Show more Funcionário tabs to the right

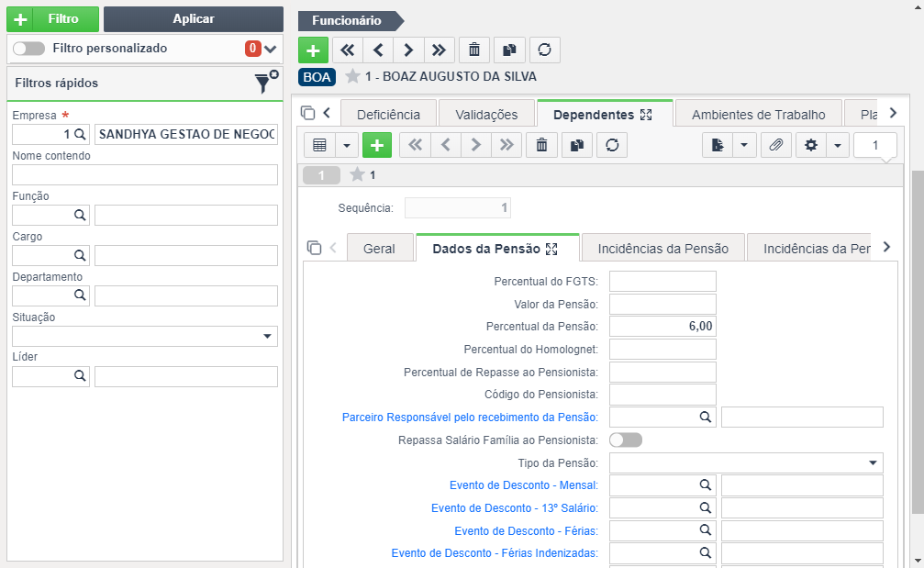894,113
